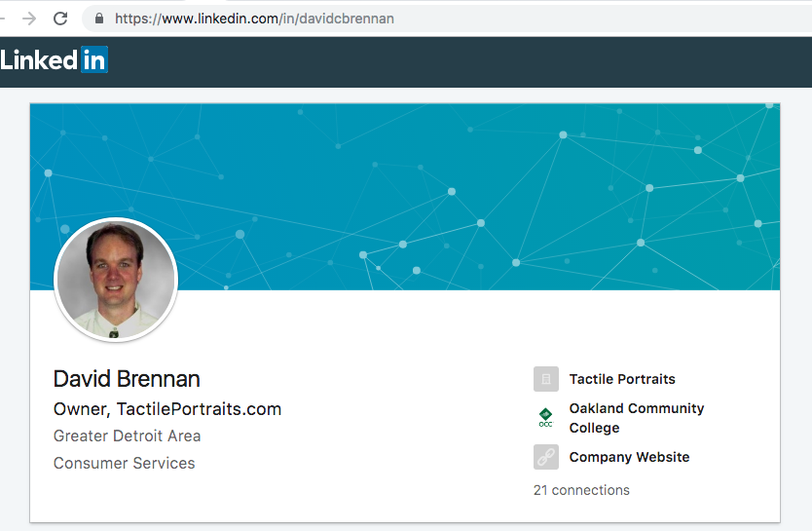Click the blue network banner image

pos(405,197)
